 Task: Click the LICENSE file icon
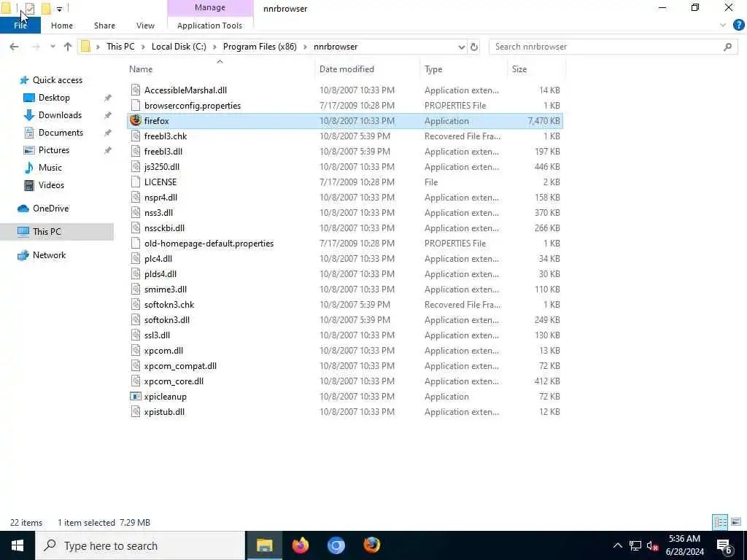pos(136,182)
